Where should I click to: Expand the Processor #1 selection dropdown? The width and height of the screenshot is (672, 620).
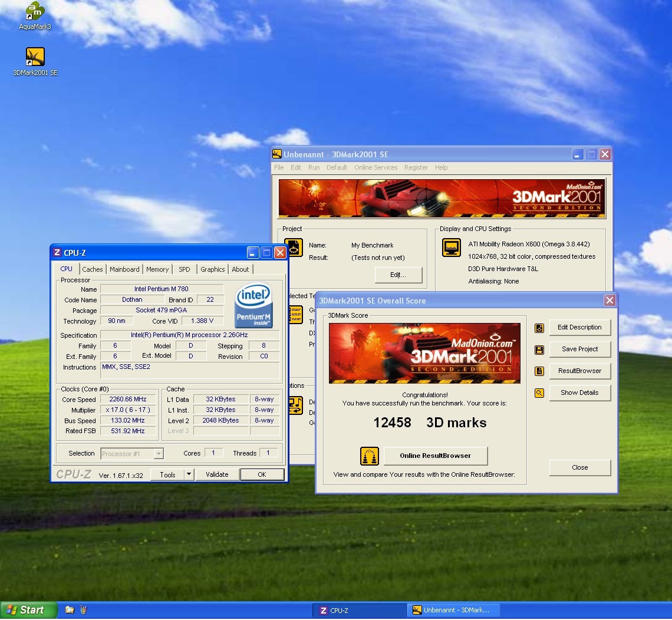(x=158, y=454)
